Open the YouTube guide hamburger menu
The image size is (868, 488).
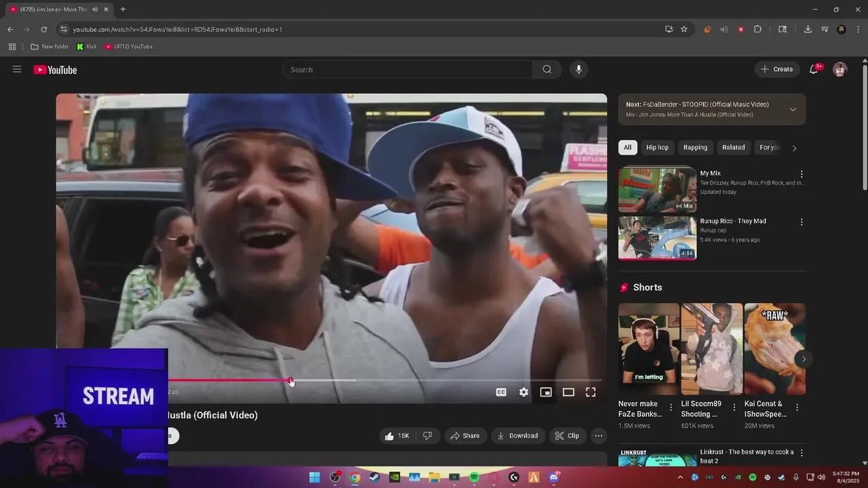point(17,69)
